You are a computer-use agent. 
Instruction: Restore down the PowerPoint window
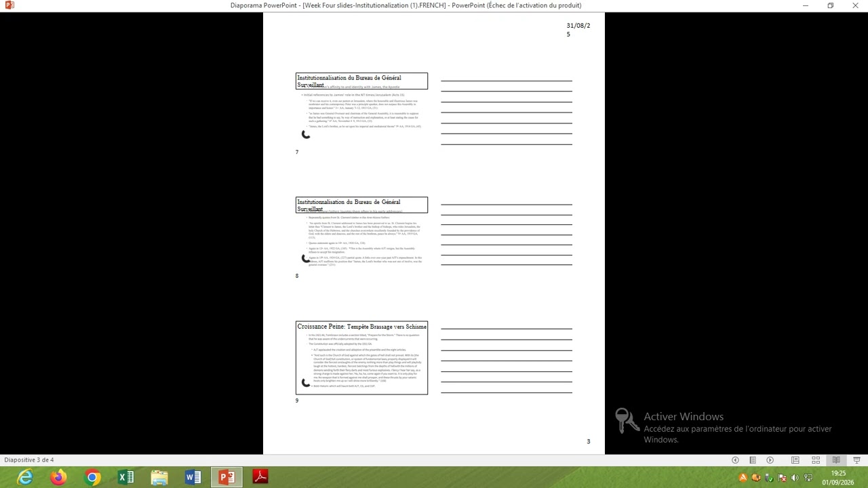pos(830,5)
